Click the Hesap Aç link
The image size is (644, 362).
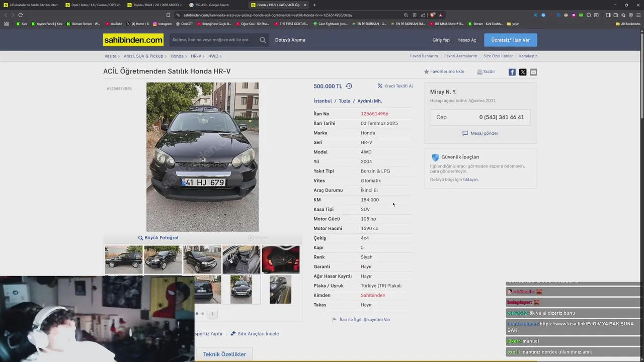[467, 40]
